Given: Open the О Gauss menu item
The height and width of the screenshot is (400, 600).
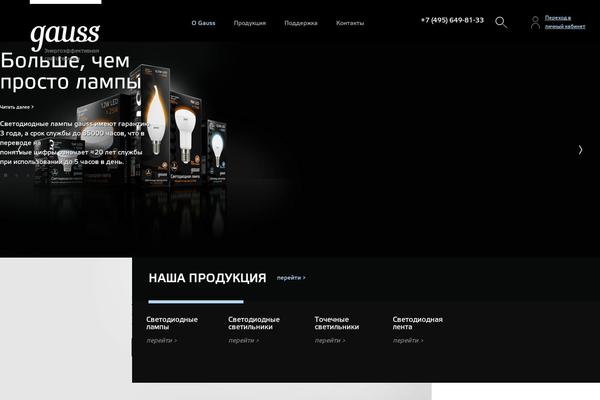Looking at the screenshot, I should tap(203, 23).
